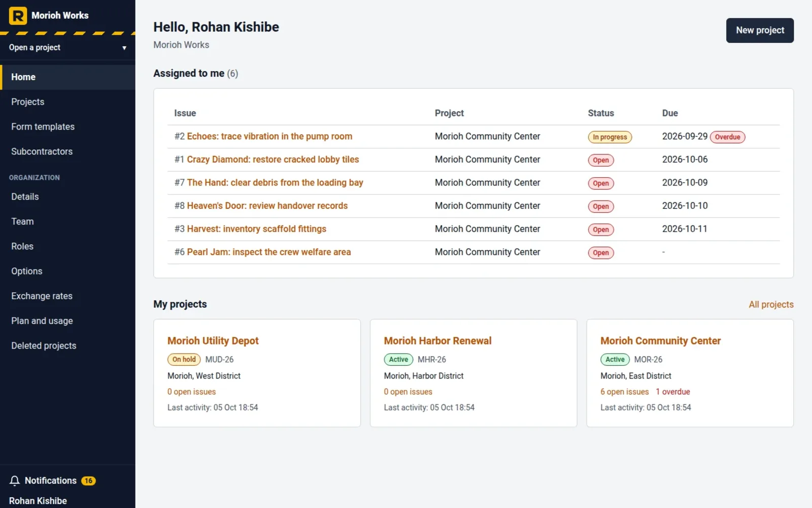
Task: Click the On hold badge
Action: point(184,360)
